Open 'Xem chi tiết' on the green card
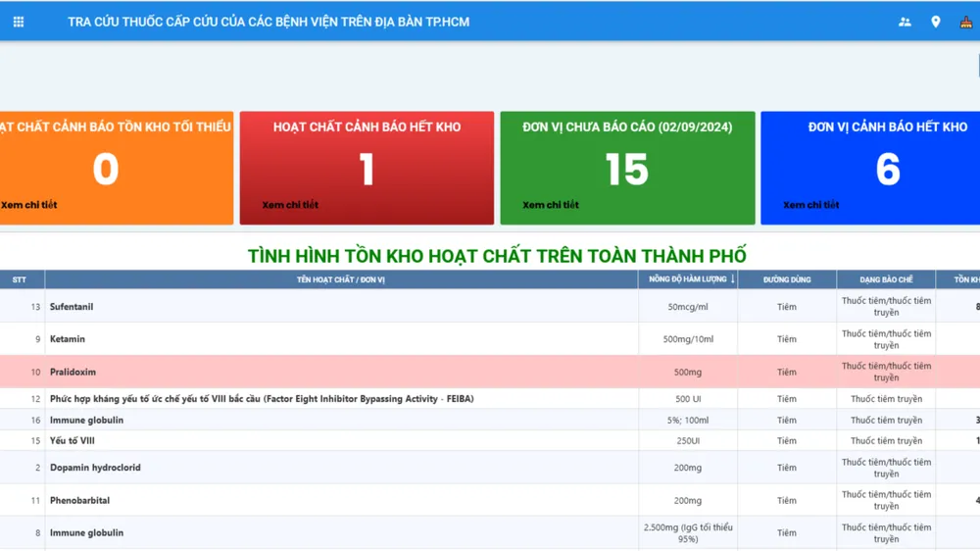Image resolution: width=980 pixels, height=551 pixels. point(551,205)
